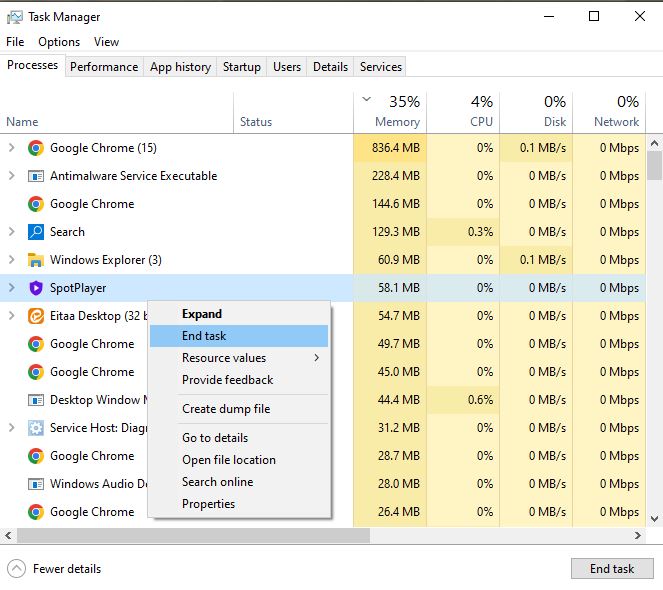Click the vertical scrollbar up arrow
Image resolution: width=663 pixels, height=590 pixels.
tap(654, 143)
